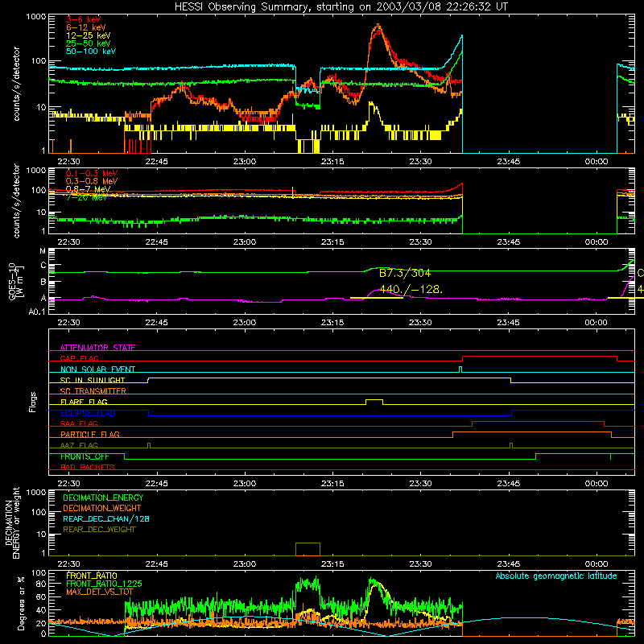Click the FRONT_RATIO_1225 legend label

point(104,584)
